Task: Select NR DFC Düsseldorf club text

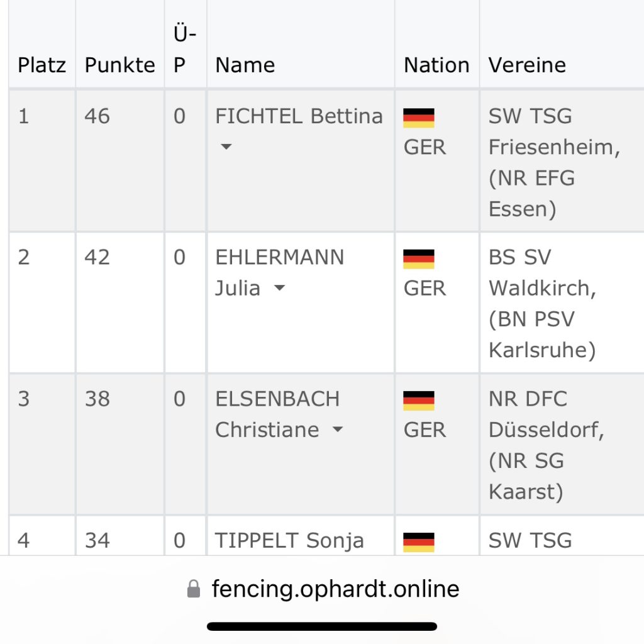Action: (547, 414)
